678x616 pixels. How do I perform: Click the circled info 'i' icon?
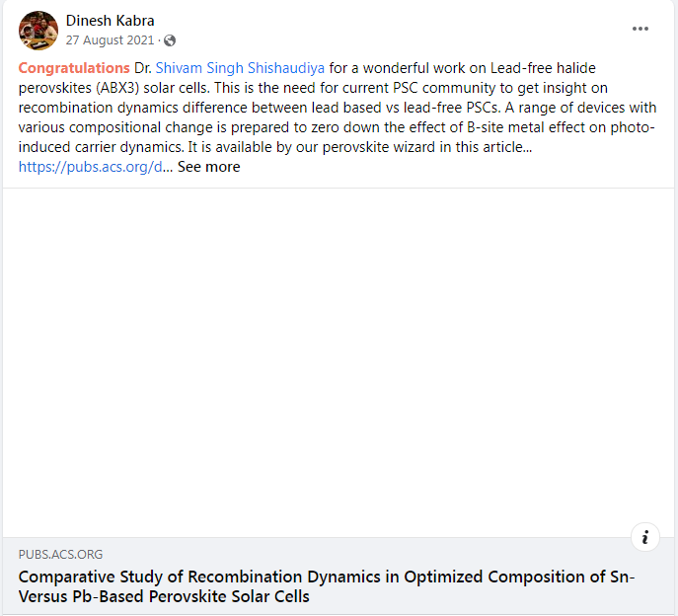pos(644,537)
